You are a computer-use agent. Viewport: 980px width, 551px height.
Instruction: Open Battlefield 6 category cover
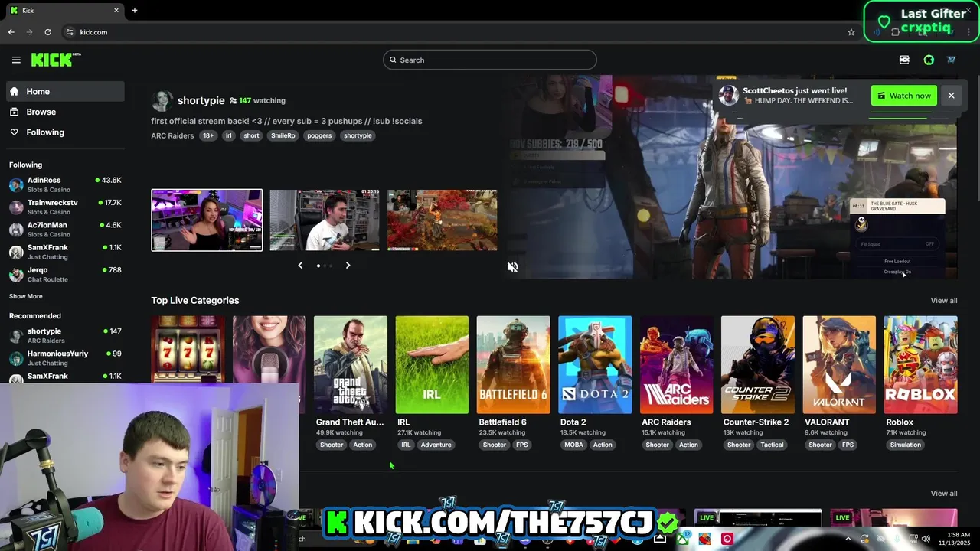pos(514,365)
